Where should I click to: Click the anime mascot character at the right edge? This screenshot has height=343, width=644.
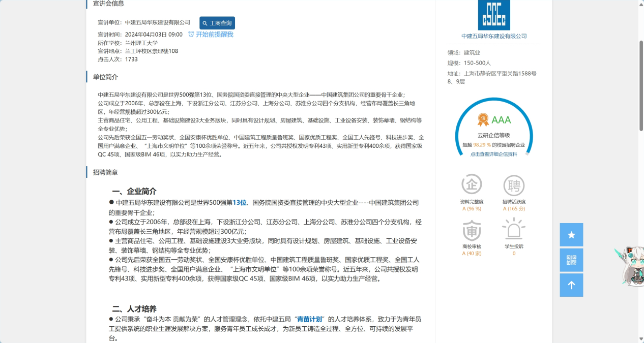pos(630,265)
